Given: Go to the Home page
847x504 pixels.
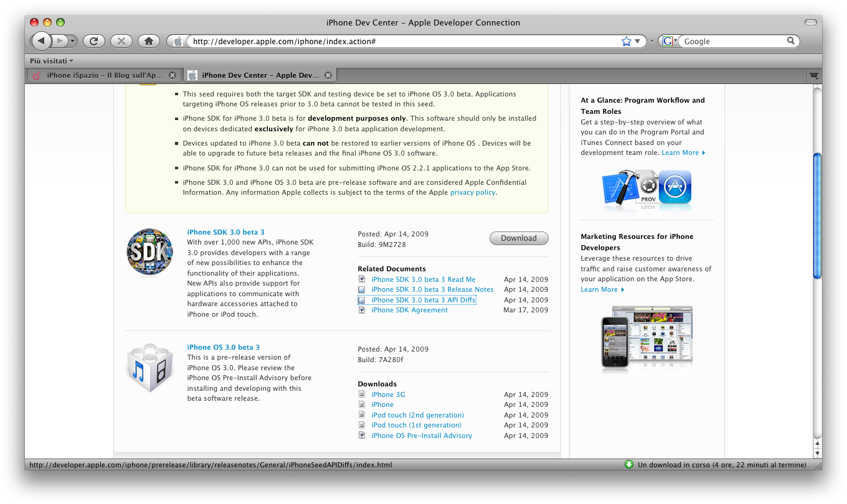Looking at the screenshot, I should point(148,41).
